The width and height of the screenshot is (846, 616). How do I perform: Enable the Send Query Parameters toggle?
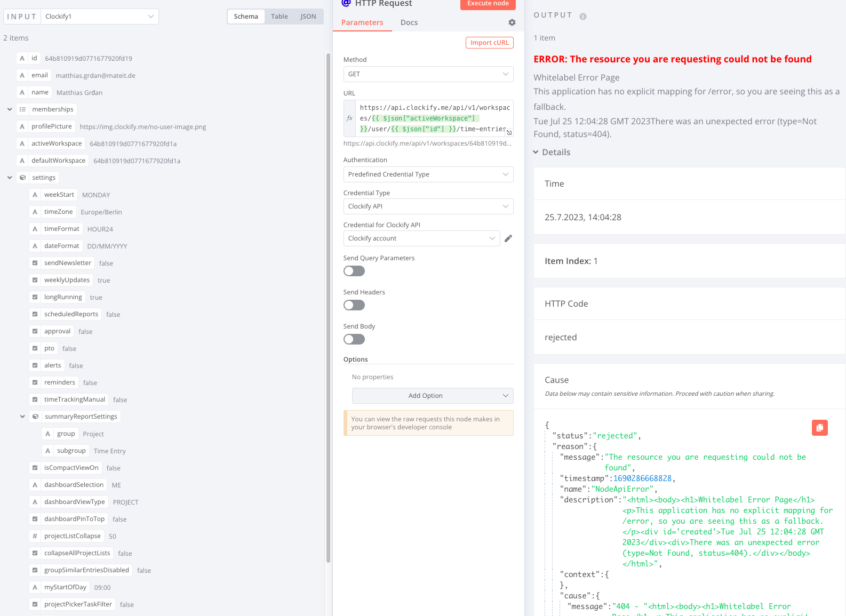click(354, 271)
